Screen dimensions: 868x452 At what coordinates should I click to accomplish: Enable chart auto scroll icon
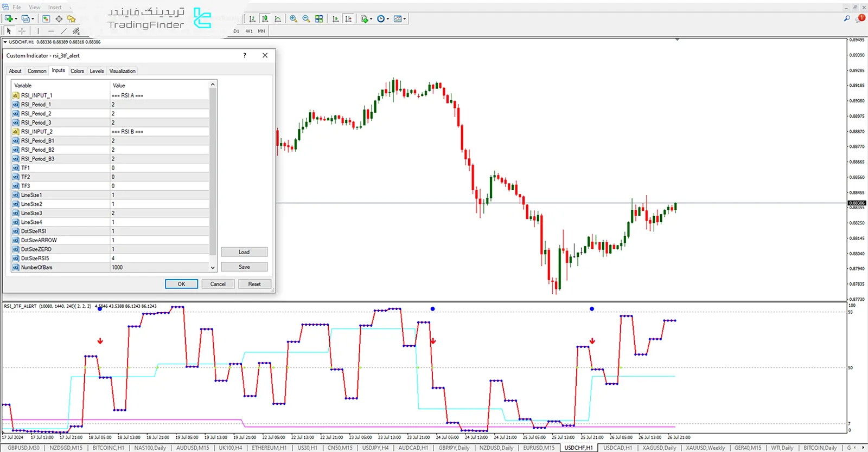tap(335, 19)
